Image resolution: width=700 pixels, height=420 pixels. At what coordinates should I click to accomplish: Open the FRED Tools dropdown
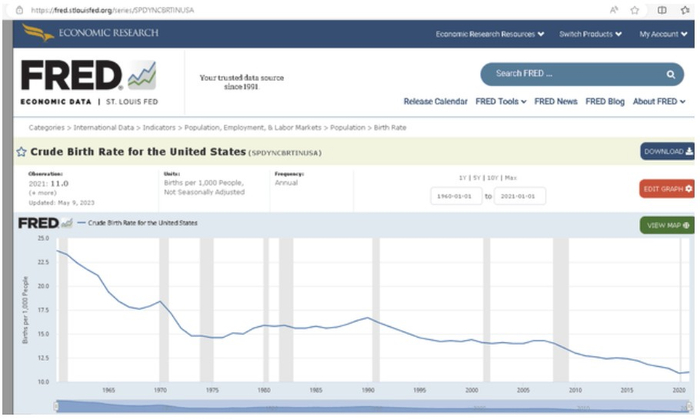tap(498, 101)
